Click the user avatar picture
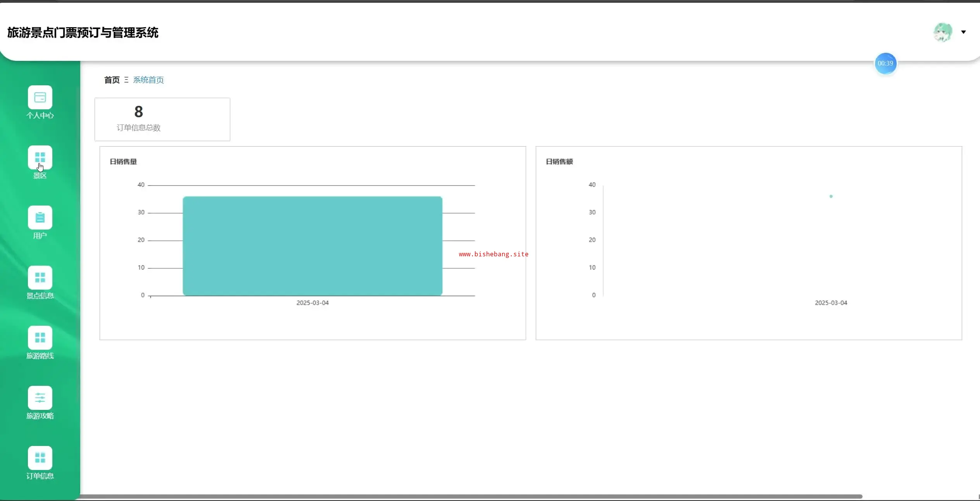Viewport: 980px width, 501px height. tap(942, 32)
